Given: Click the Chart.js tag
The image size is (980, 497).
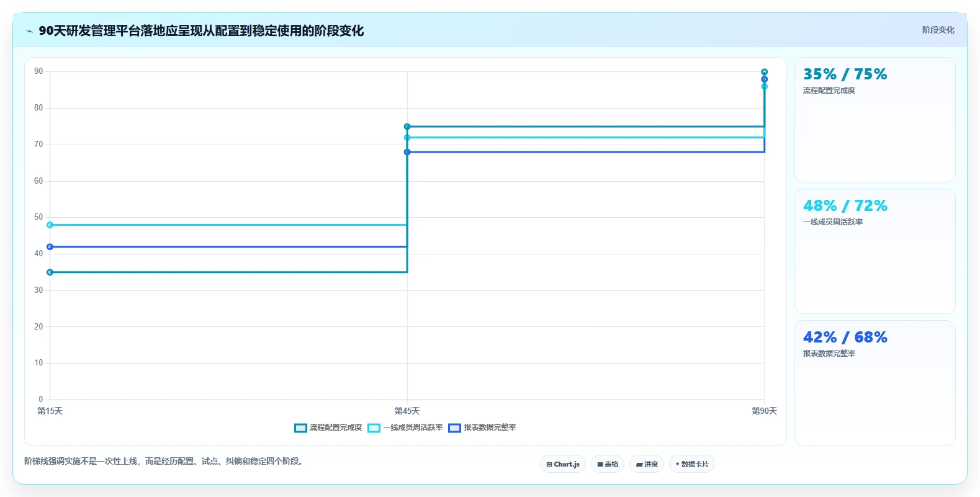Looking at the screenshot, I should coord(563,464).
